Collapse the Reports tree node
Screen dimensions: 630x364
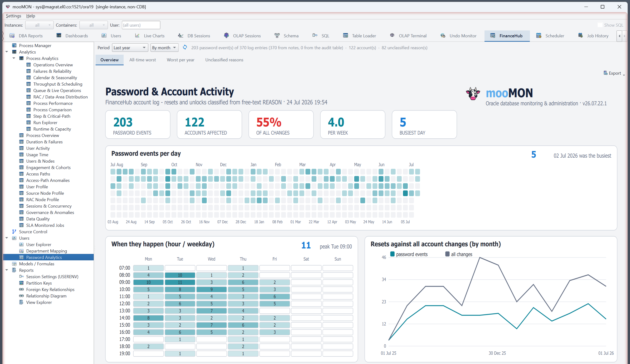pos(7,270)
